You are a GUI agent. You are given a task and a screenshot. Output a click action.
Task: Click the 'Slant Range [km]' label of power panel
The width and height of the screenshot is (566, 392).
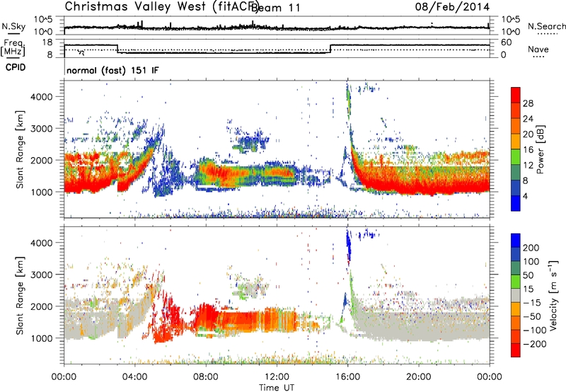[20, 149]
